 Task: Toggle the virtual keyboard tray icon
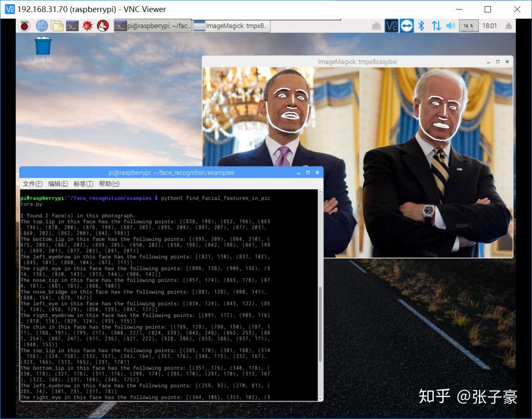[376, 26]
